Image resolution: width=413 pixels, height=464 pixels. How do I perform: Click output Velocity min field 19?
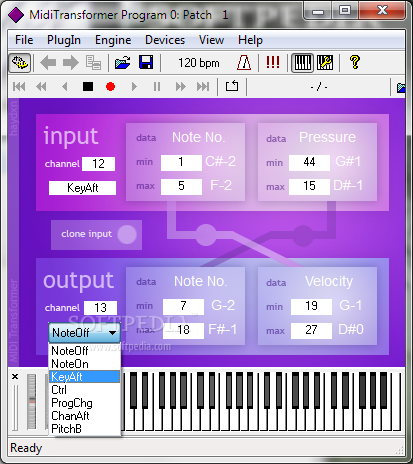tap(311, 307)
